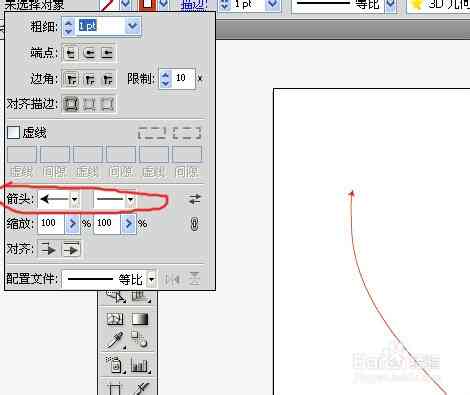
Task: Select the Column Graph tool
Action: click(141, 366)
